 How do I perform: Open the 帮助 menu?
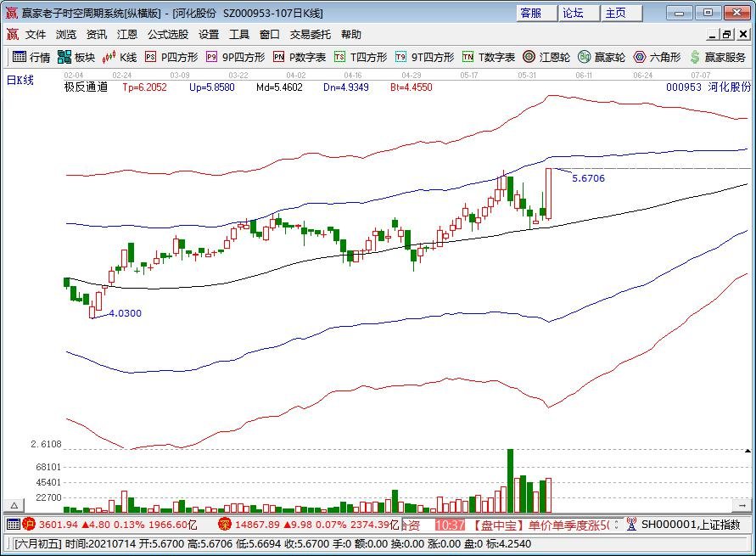[351, 35]
